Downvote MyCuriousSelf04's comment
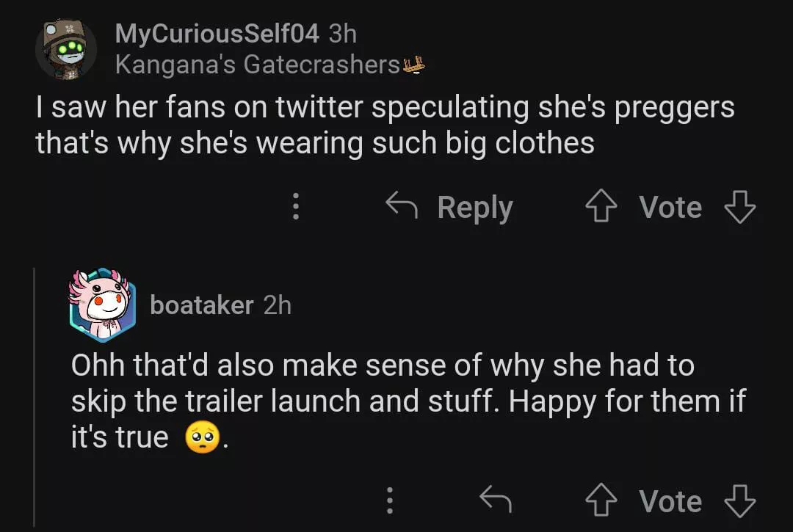Viewport: 793px width, 532px height. [x=739, y=208]
